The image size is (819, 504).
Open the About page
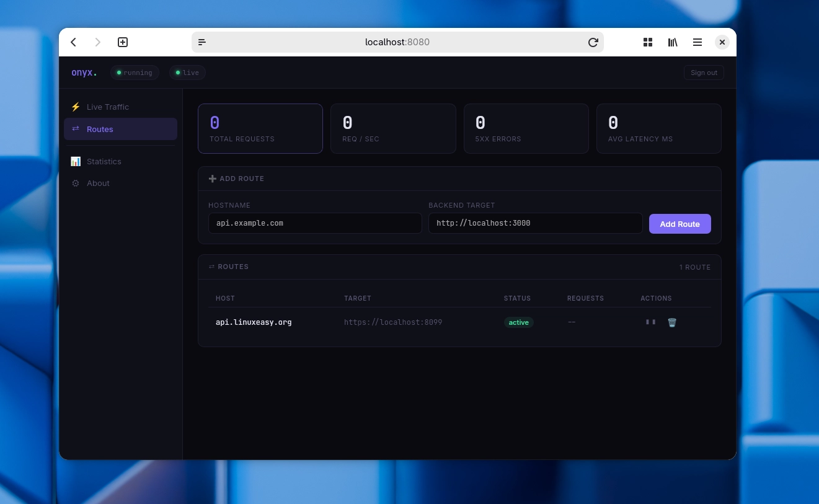(x=98, y=183)
